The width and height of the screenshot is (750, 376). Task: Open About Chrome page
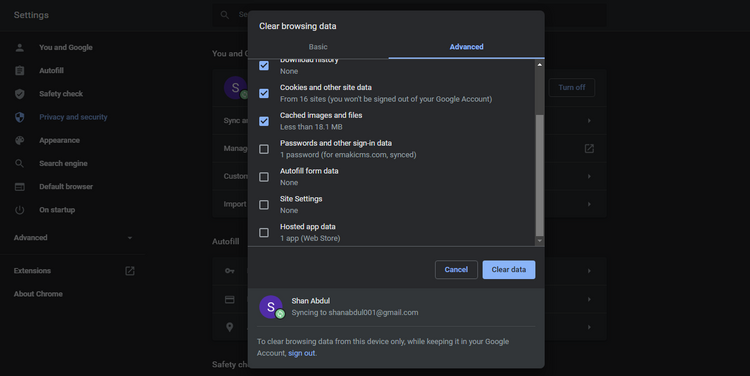pos(38,294)
